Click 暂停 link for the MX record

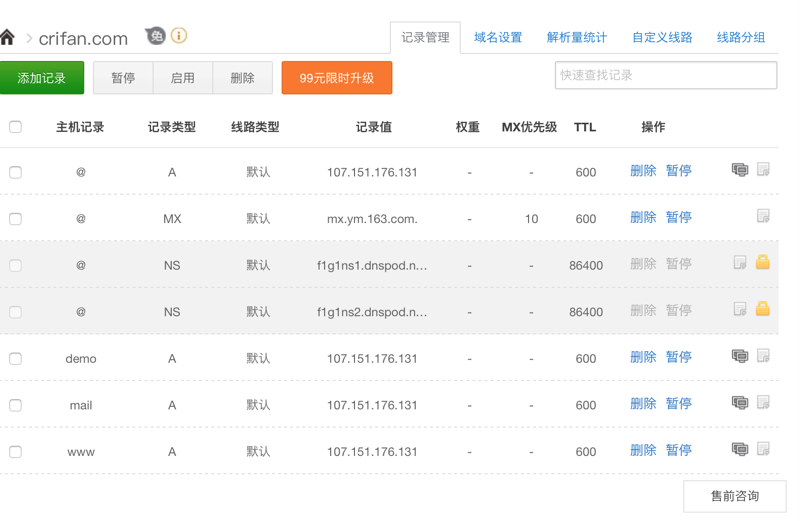tap(679, 218)
